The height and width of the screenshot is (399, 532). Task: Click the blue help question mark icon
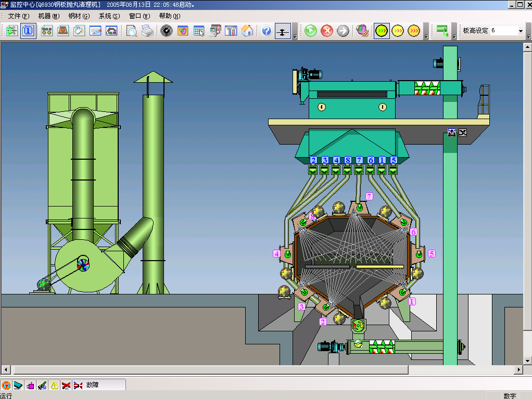(266, 31)
